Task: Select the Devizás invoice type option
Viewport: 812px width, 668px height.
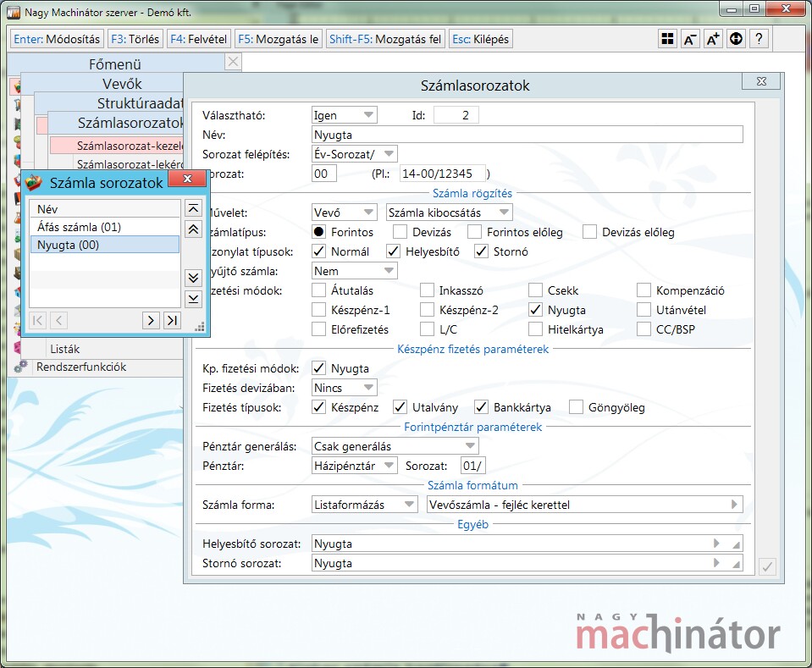Action: [x=400, y=232]
